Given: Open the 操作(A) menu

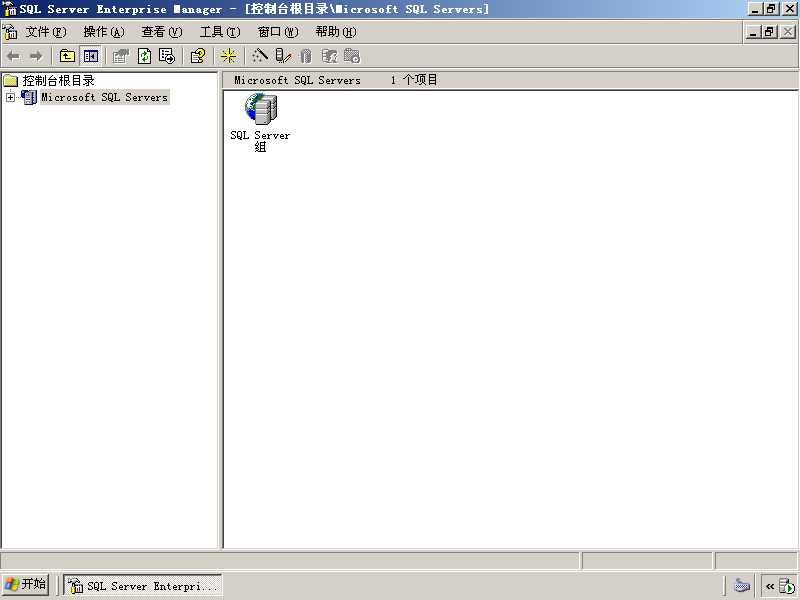Looking at the screenshot, I should click(x=104, y=32).
